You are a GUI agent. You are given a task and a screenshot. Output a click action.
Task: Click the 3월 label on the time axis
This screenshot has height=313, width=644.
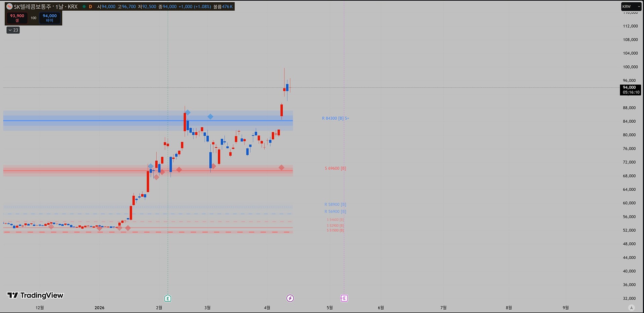tap(207, 308)
